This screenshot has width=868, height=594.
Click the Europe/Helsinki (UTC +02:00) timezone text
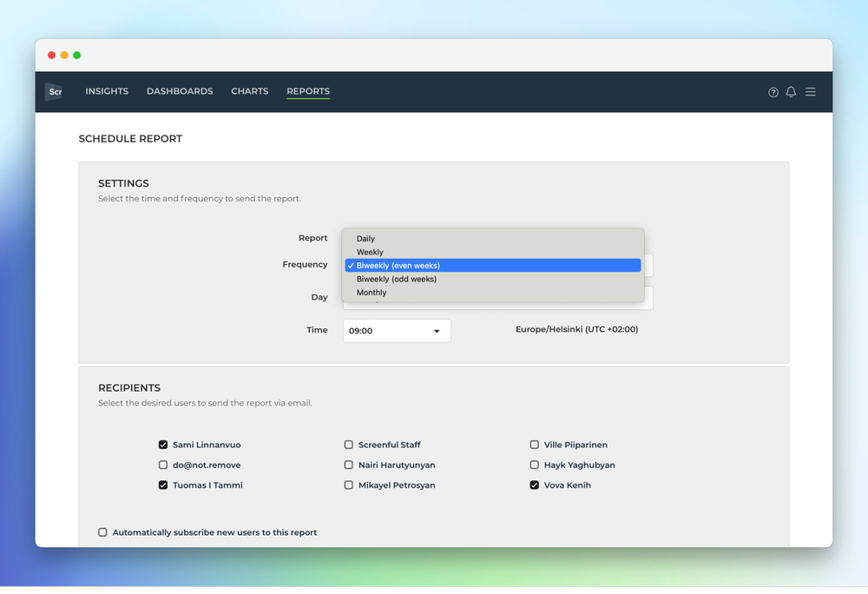click(577, 329)
